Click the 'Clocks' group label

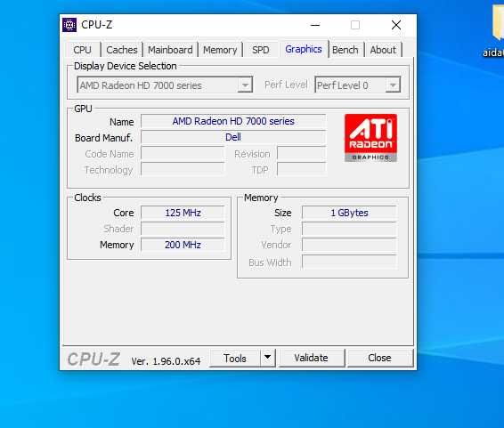coord(87,198)
